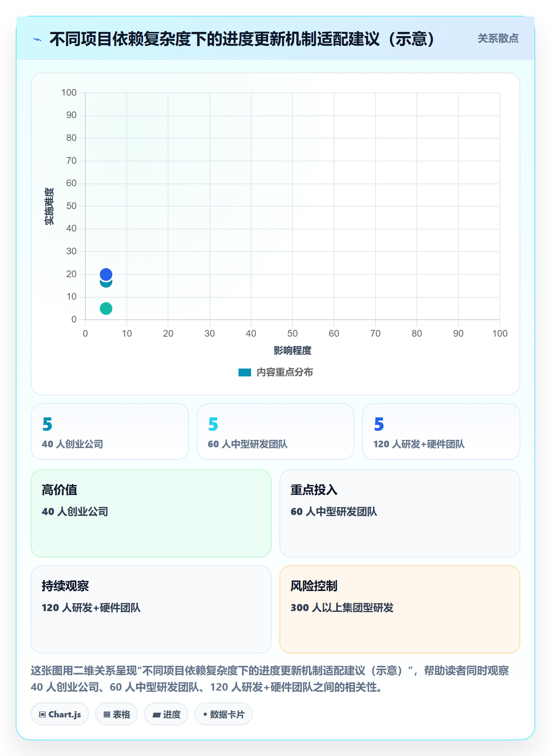Click the chart title heading text
Image resolution: width=551 pixels, height=756 pixels.
242,39
